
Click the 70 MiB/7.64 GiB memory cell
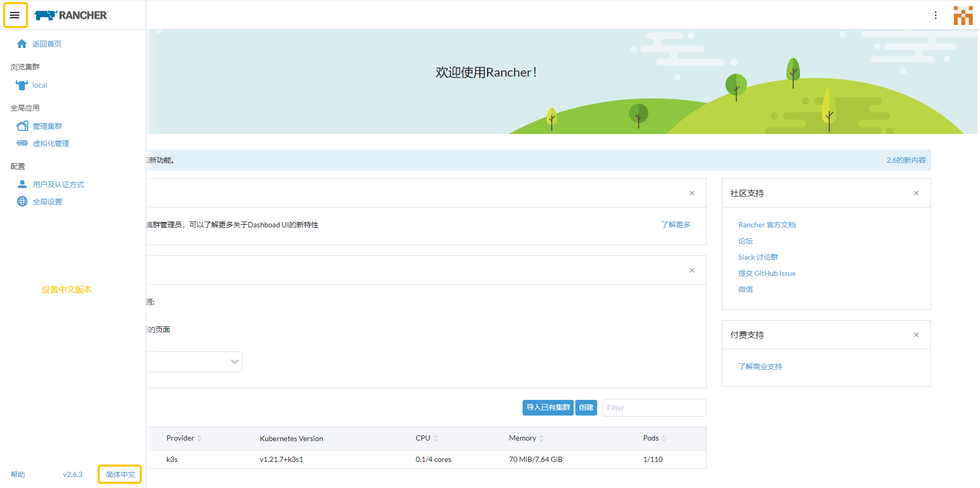click(536, 459)
